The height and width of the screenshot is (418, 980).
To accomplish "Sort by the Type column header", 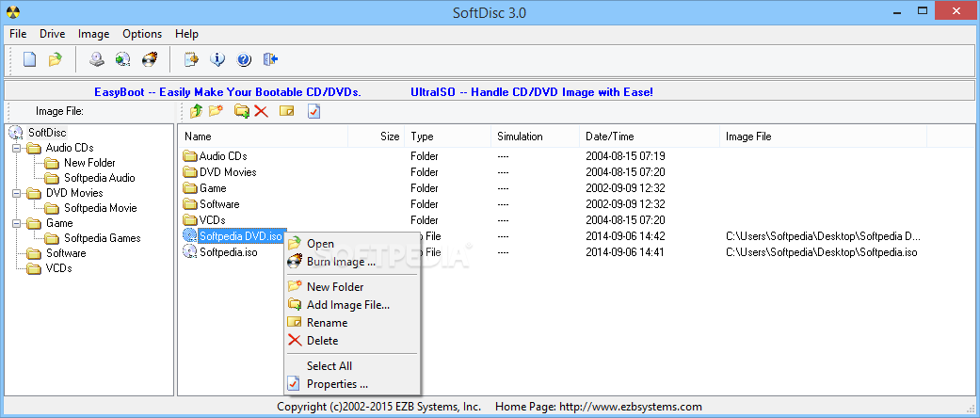I will (447, 137).
